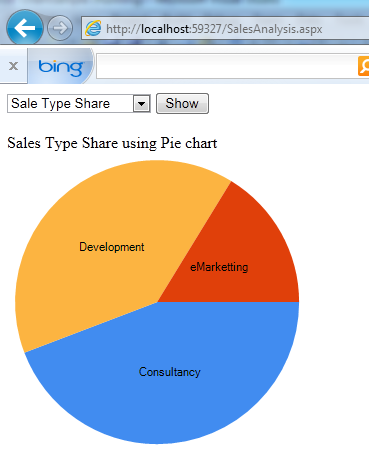Click the SalesAnalysis.aspx part of the URL

[275, 29]
